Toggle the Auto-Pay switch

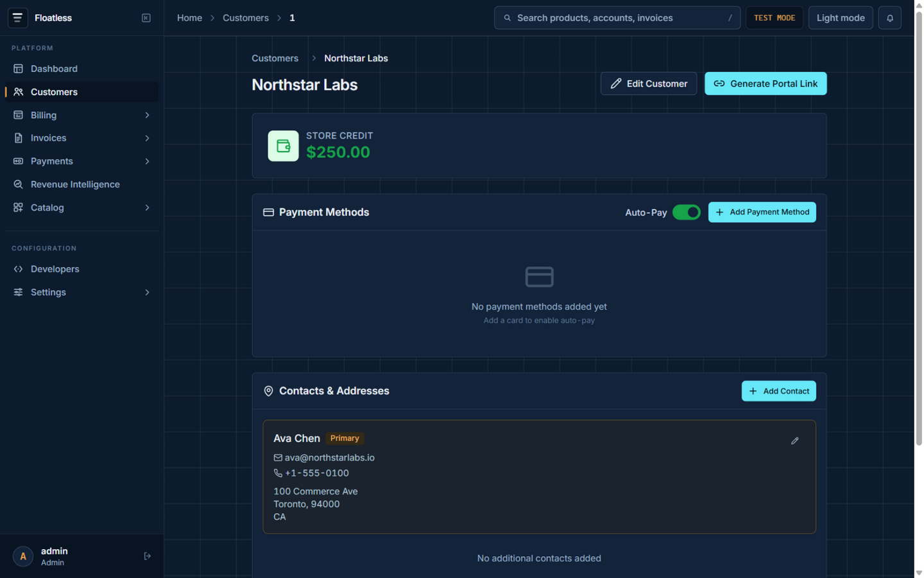687,213
